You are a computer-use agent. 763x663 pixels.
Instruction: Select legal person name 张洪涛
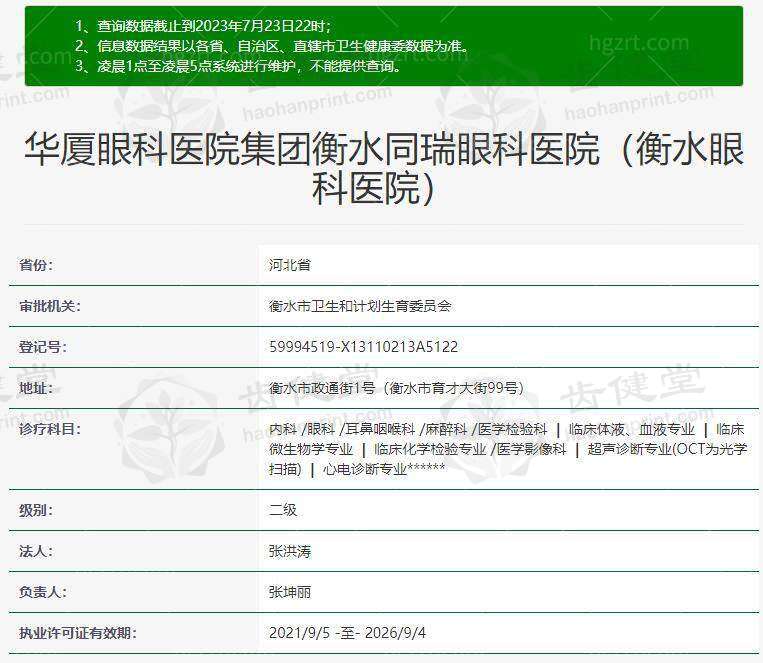pos(290,552)
